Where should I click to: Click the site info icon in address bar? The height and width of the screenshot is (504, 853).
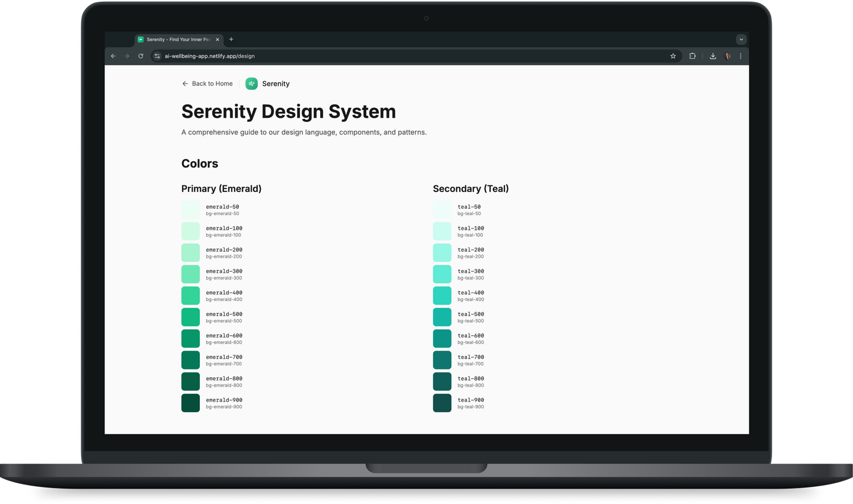tap(157, 56)
